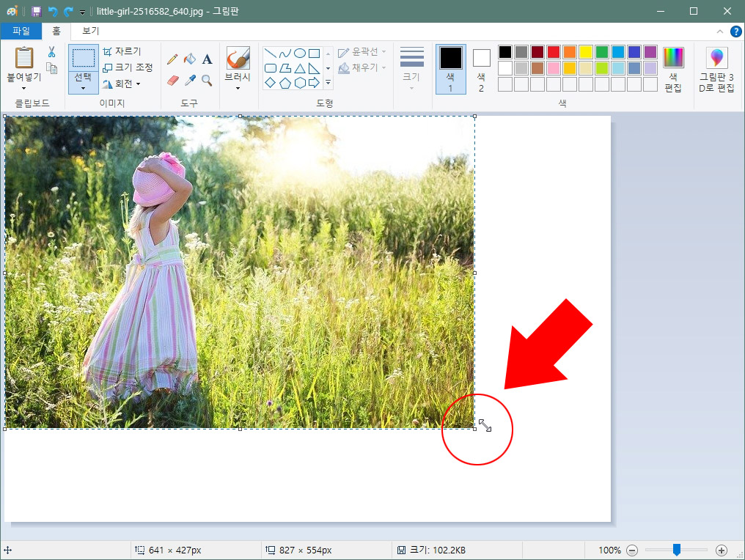This screenshot has height=560, width=745.
Task: Choose the Line shape
Action: 270,54
